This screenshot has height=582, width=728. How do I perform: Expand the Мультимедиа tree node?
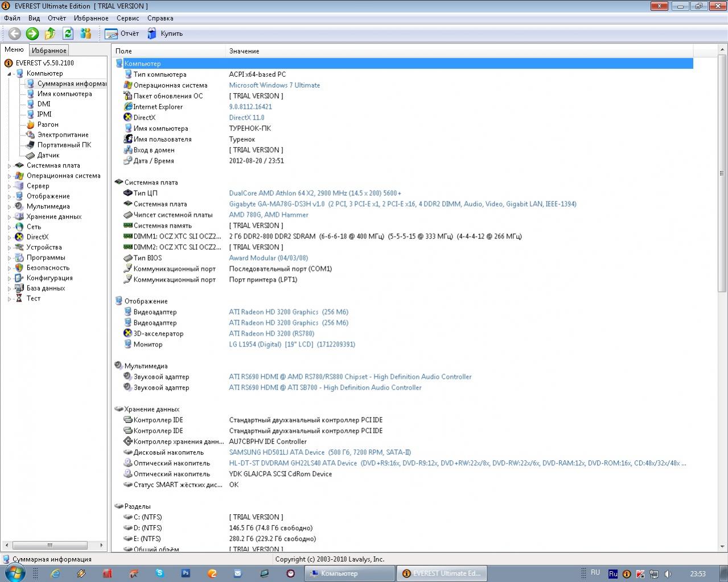[10, 207]
